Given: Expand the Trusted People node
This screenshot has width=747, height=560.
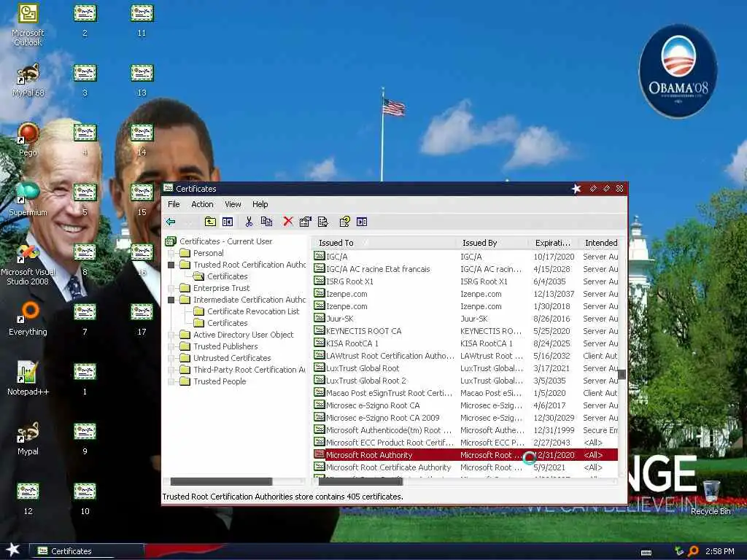Looking at the screenshot, I should tap(171, 381).
